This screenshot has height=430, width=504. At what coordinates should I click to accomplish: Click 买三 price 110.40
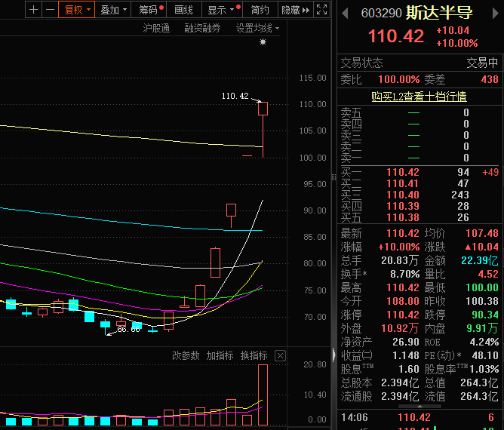click(403, 195)
